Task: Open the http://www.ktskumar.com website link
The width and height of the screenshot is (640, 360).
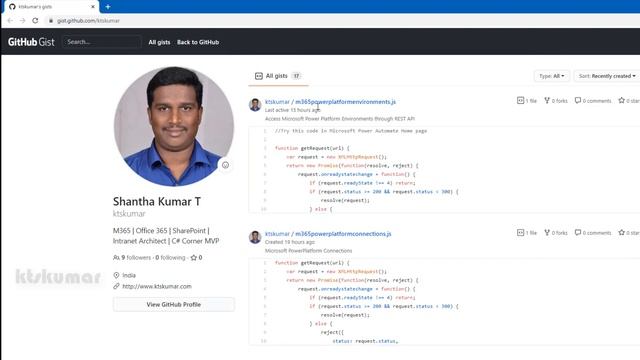Action: [x=157, y=287]
